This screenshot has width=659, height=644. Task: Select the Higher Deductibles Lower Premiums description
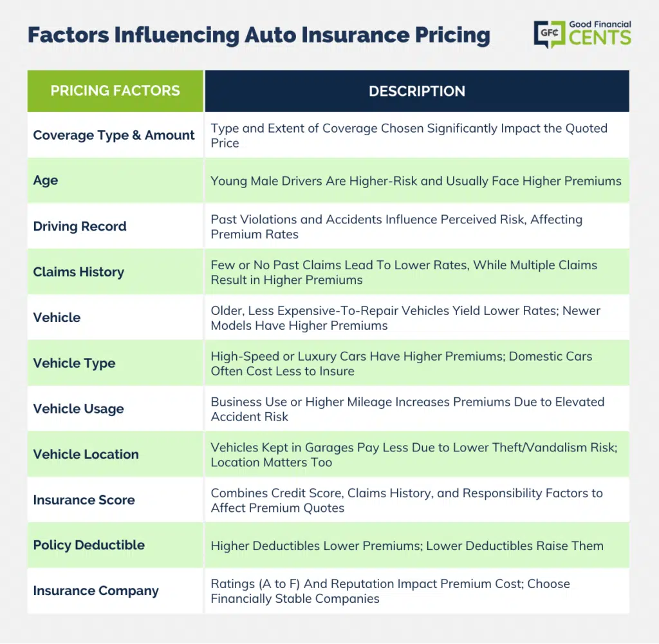(x=407, y=545)
